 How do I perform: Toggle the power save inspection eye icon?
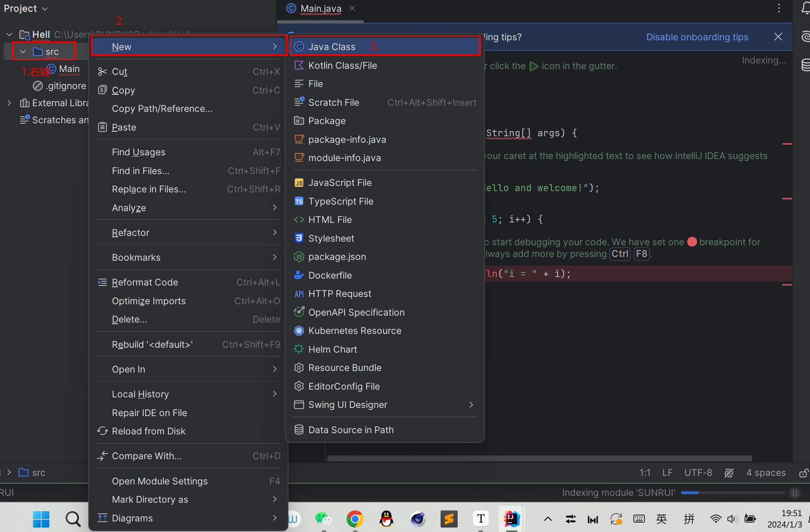click(729, 473)
